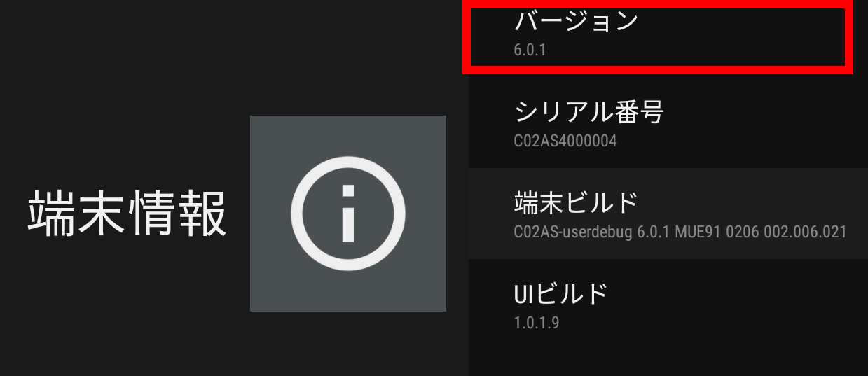868x376 pixels.
Task: Click the letter i inside the circle
Action: (x=348, y=214)
